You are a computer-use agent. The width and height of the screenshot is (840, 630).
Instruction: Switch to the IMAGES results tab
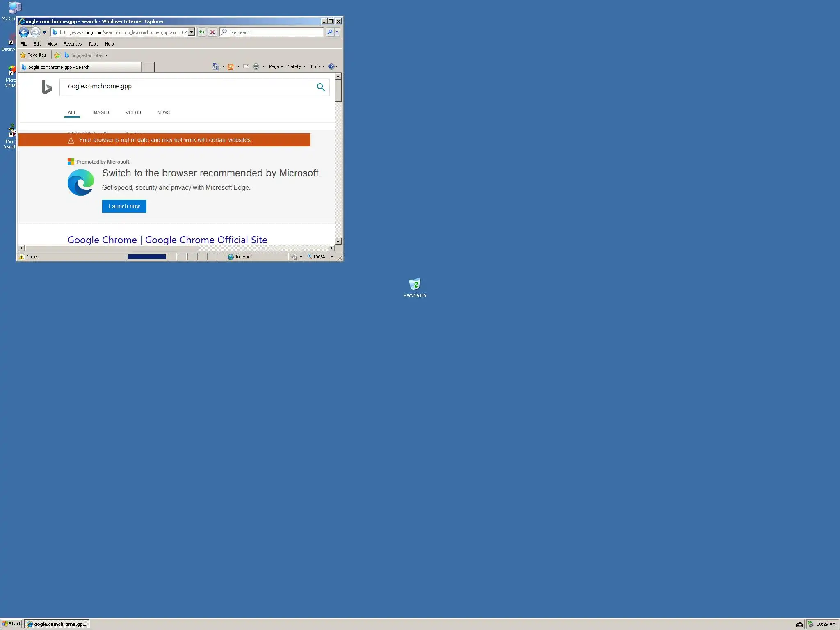pos(101,112)
